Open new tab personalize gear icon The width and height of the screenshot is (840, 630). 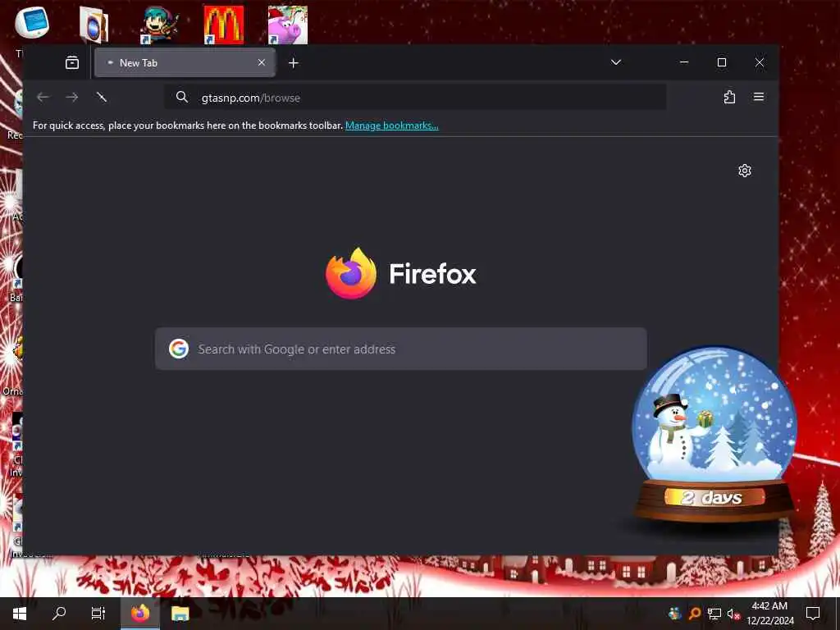click(745, 171)
